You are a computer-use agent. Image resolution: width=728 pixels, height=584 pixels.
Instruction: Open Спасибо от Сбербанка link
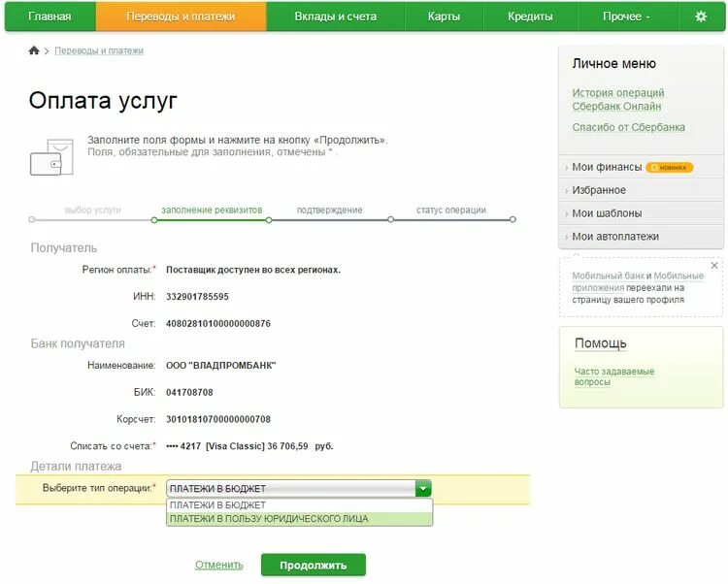628,127
